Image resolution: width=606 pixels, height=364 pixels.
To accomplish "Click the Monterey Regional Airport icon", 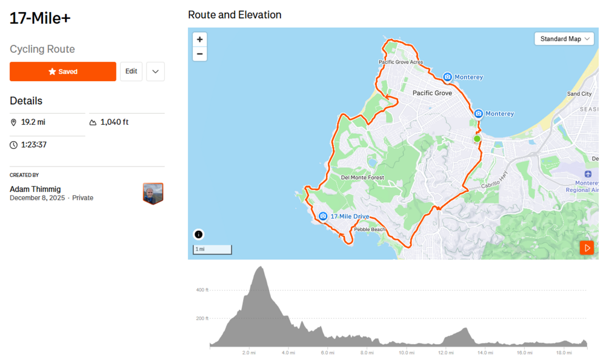I will coord(588,174).
